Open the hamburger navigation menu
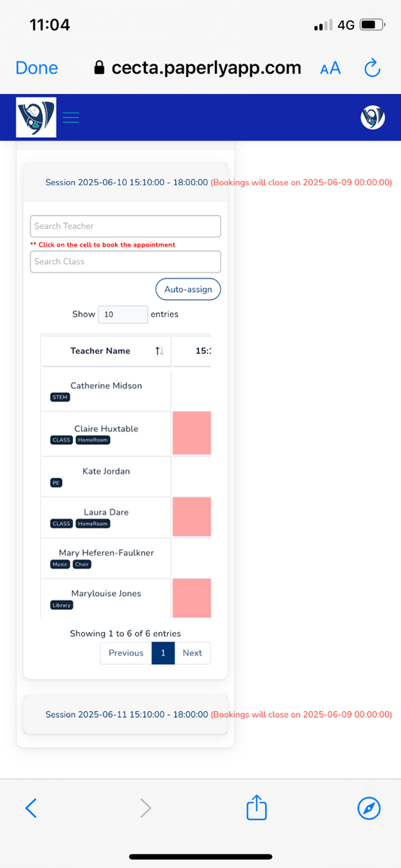This screenshot has width=401, height=868. click(71, 117)
